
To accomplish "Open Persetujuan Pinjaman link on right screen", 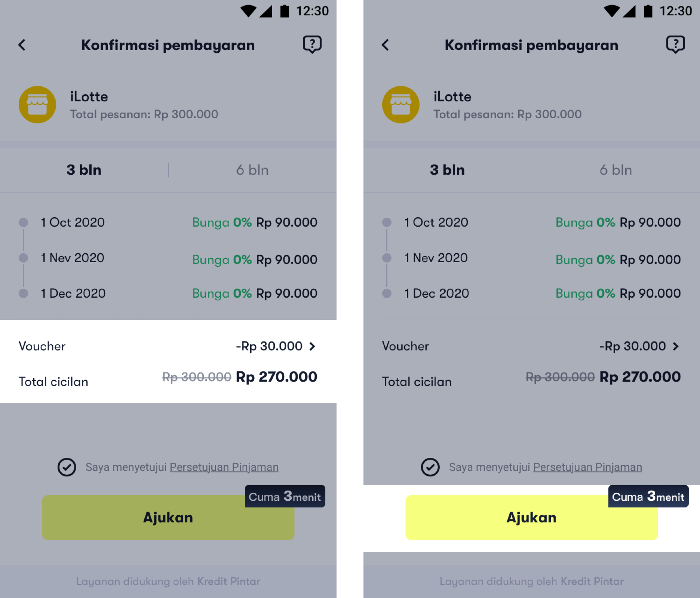I will click(x=587, y=467).
